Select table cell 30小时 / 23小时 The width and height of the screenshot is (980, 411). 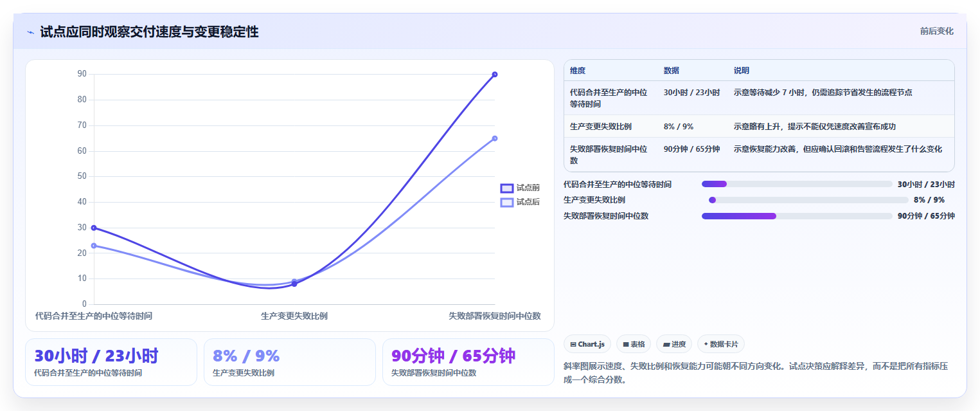click(x=691, y=93)
